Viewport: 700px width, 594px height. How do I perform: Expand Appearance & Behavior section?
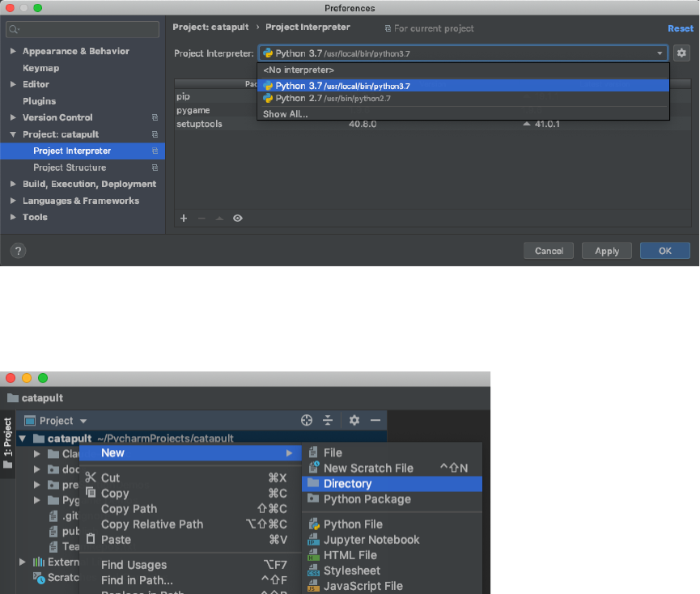(13, 51)
